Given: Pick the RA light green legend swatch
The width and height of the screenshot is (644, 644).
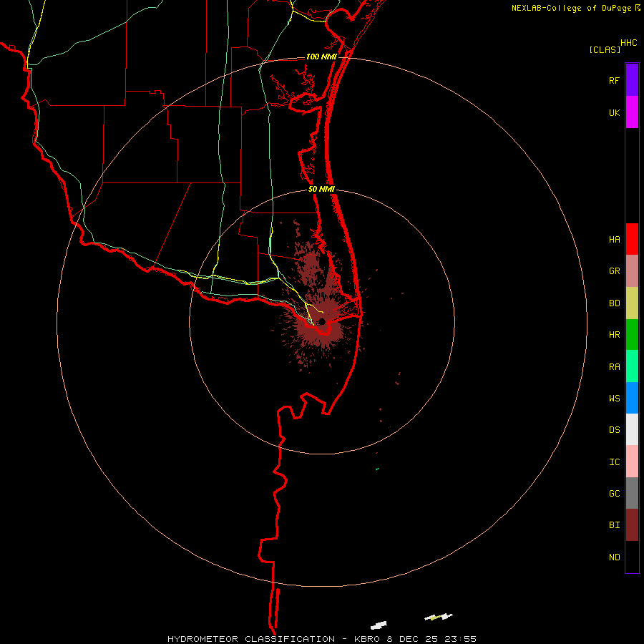Looking at the screenshot, I should point(632,366).
